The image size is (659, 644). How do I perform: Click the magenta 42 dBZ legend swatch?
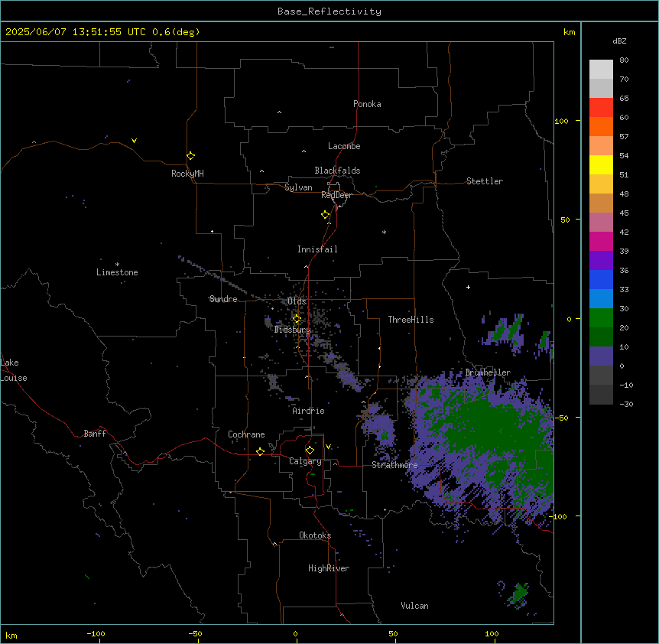coord(601,241)
